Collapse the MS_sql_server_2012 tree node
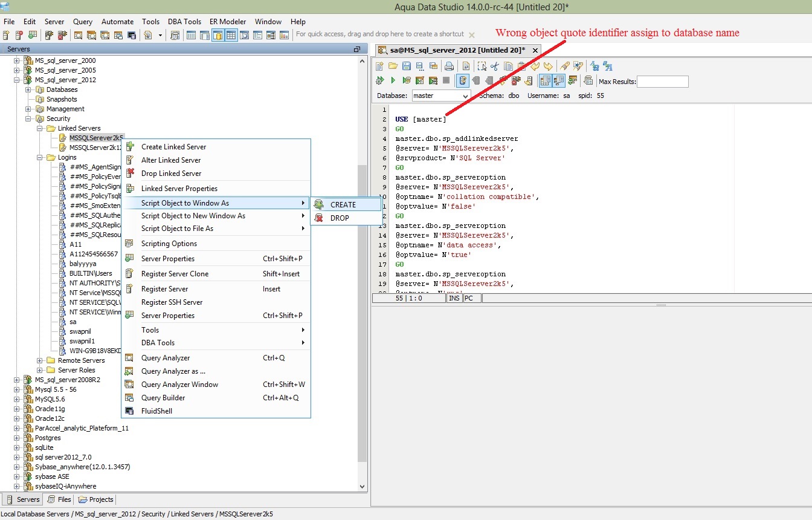The image size is (812, 520). coord(17,80)
